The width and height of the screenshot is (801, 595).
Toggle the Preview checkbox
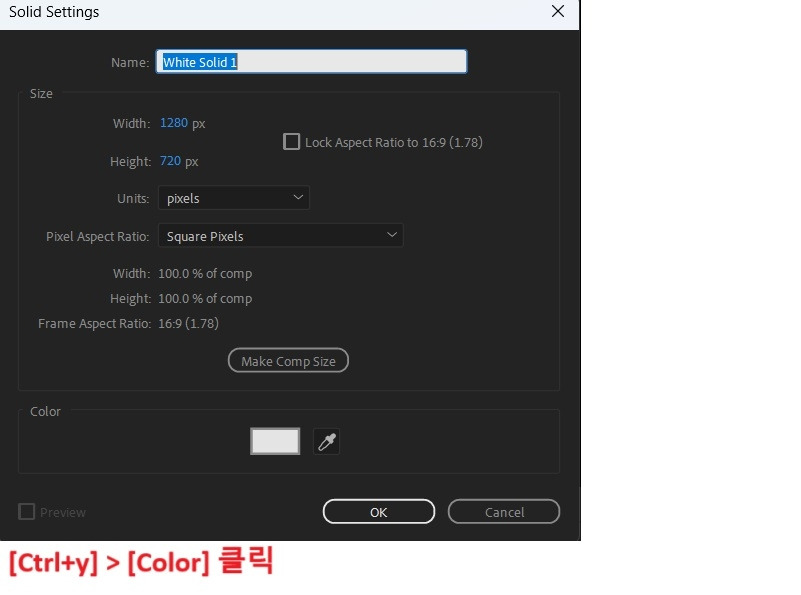[27, 511]
